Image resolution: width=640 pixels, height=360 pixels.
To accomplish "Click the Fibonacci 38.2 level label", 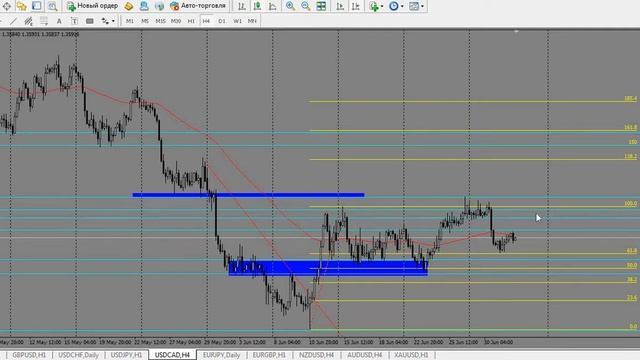I will (x=631, y=280).
